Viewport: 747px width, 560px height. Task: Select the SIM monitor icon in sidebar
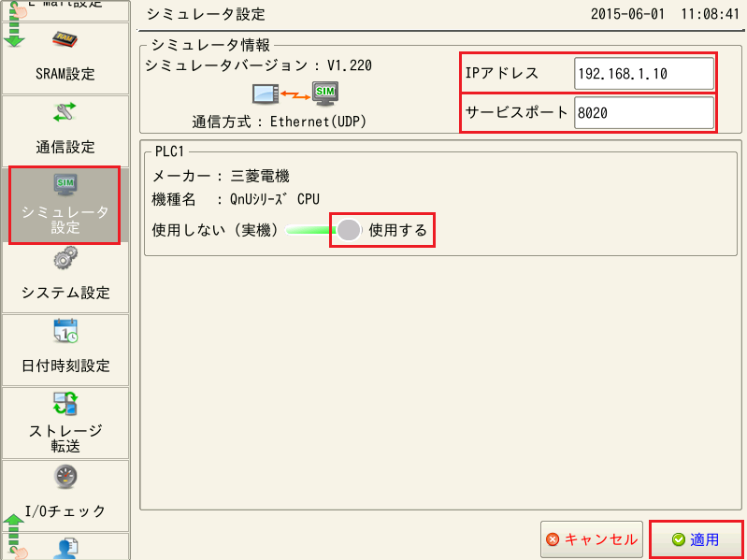pyautogui.click(x=65, y=183)
